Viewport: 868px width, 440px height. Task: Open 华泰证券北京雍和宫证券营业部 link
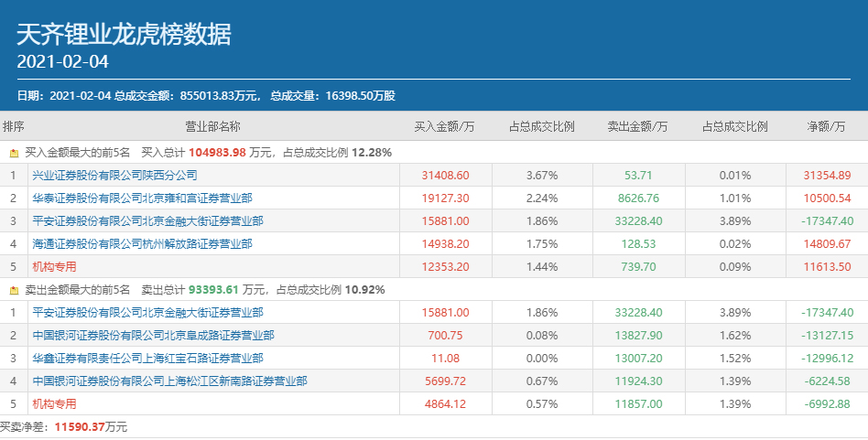tap(142, 198)
